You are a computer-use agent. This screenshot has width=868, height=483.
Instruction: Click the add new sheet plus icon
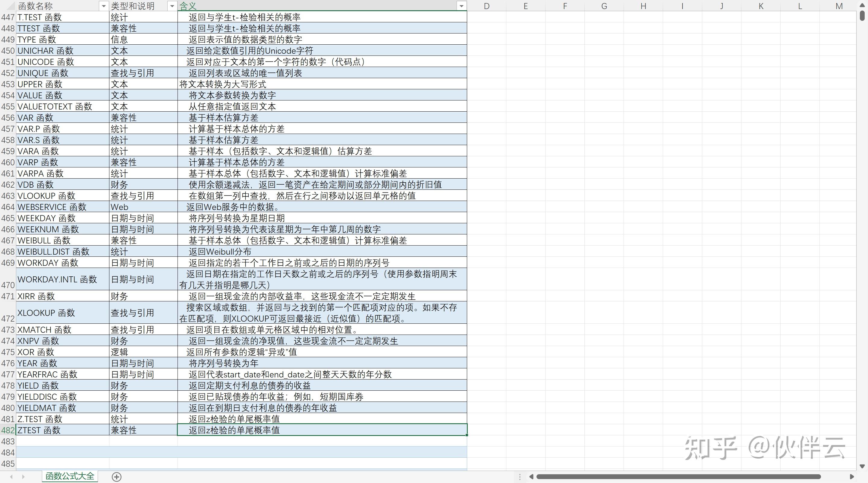(x=117, y=477)
